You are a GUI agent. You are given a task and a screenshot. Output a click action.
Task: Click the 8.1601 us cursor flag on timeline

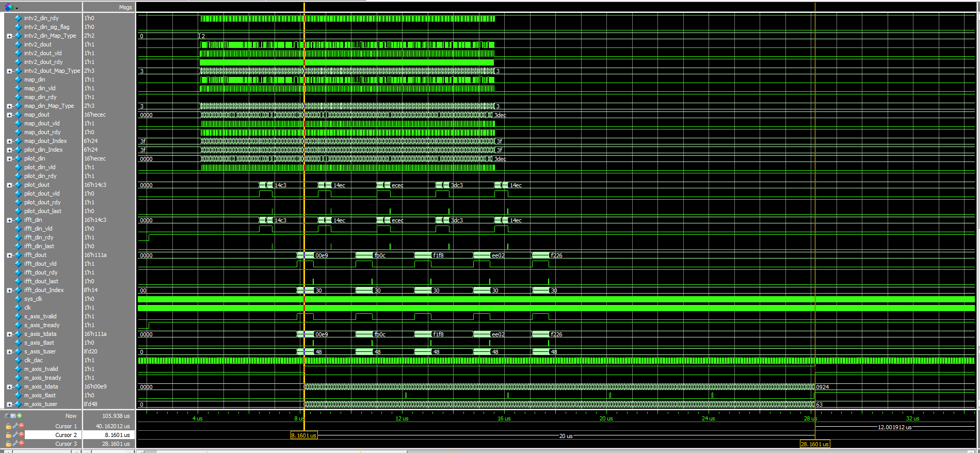tap(304, 435)
